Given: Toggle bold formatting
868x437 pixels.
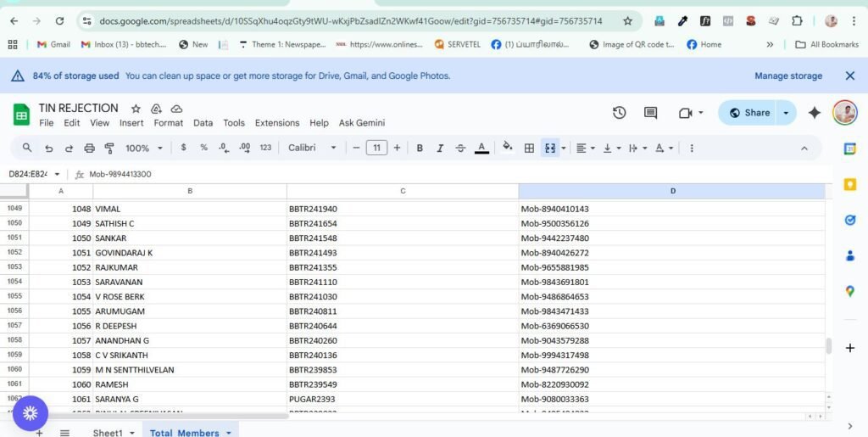Looking at the screenshot, I should pos(420,148).
